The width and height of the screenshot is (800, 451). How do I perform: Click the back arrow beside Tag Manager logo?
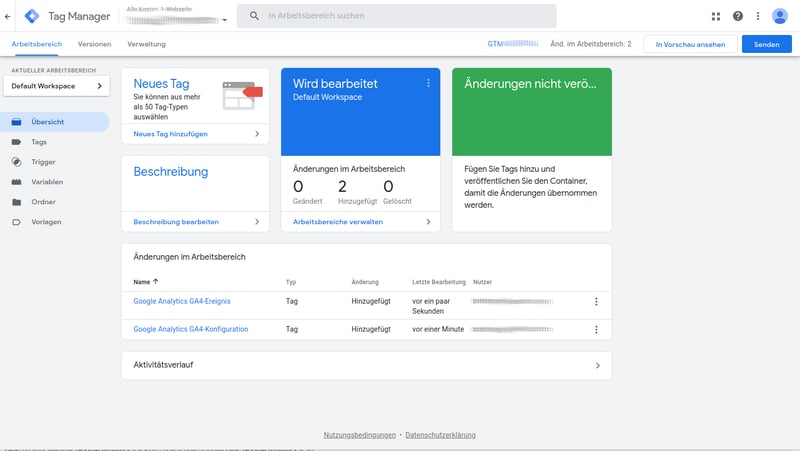(8, 16)
